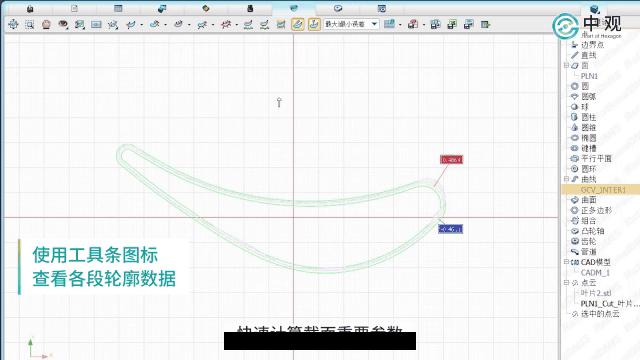
Task: Click the fit-view frame icon with arrow
Action: point(80,24)
